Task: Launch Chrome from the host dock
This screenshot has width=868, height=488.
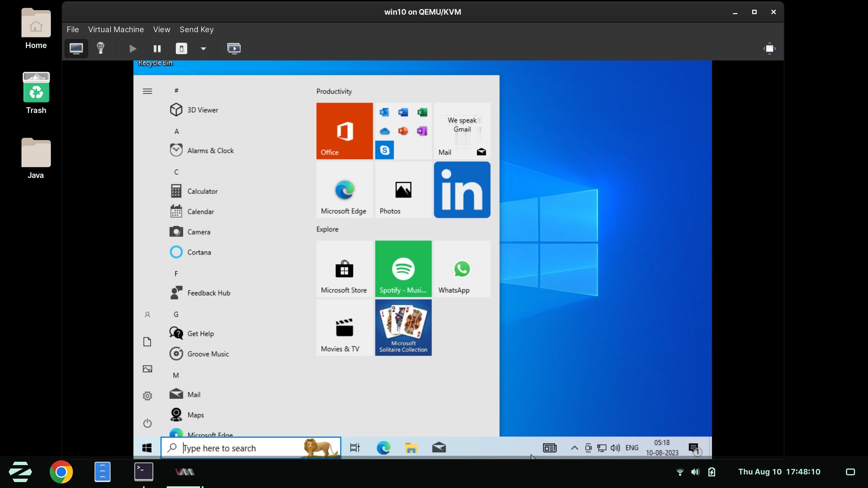Action: (61, 472)
